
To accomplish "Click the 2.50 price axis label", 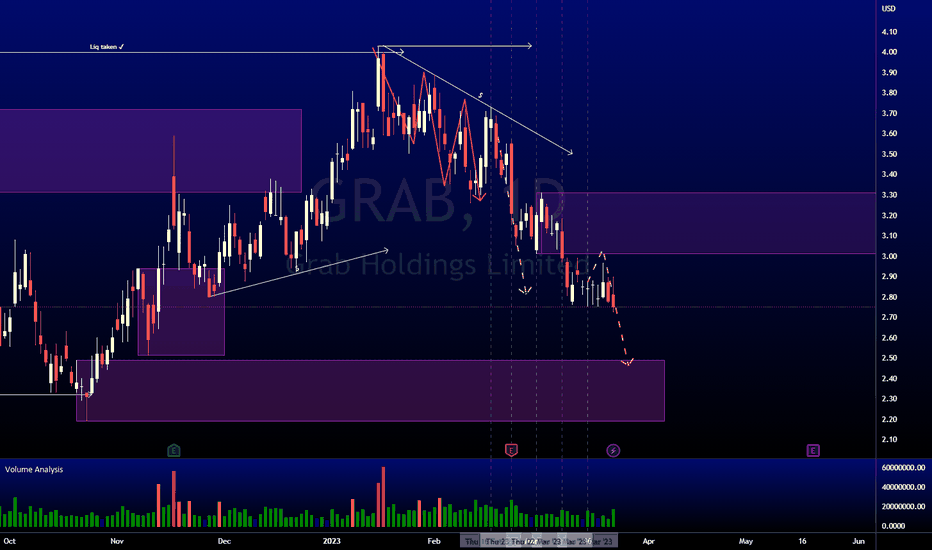I will coord(889,358).
